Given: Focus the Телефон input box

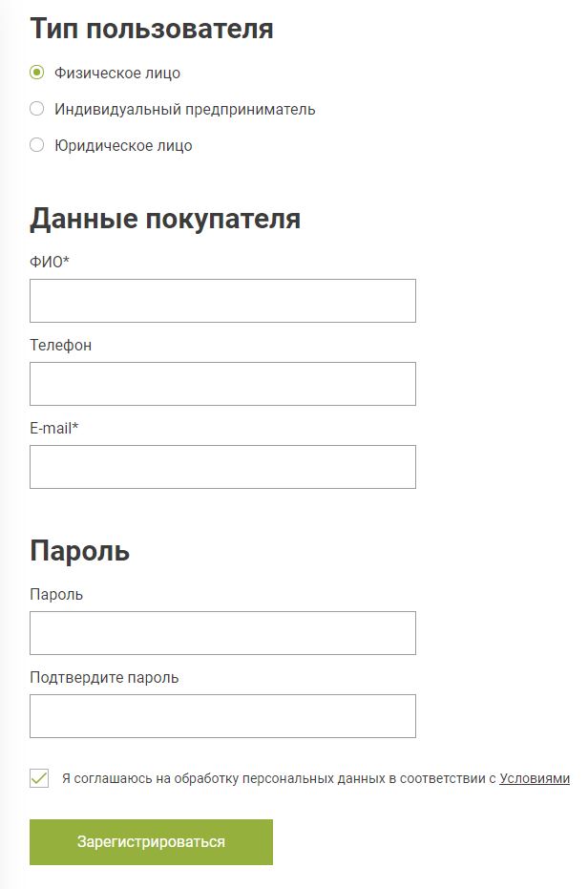Looking at the screenshot, I should pos(222,384).
